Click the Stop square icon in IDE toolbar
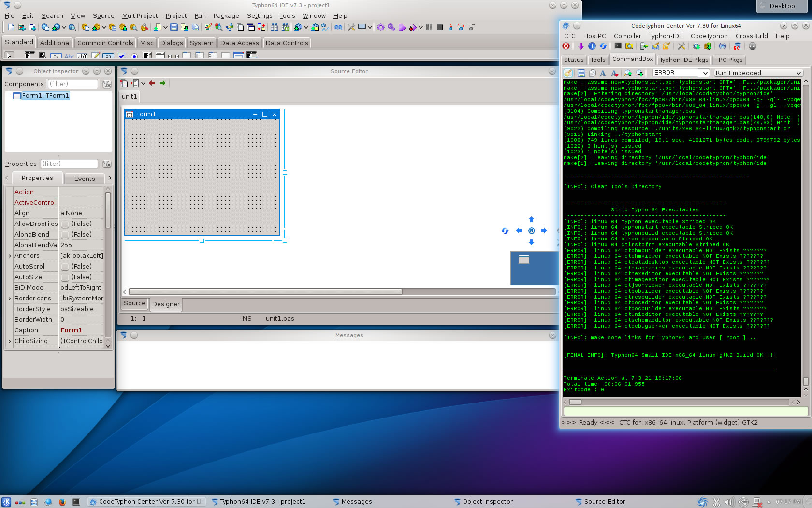812x508 pixels. pos(440,28)
